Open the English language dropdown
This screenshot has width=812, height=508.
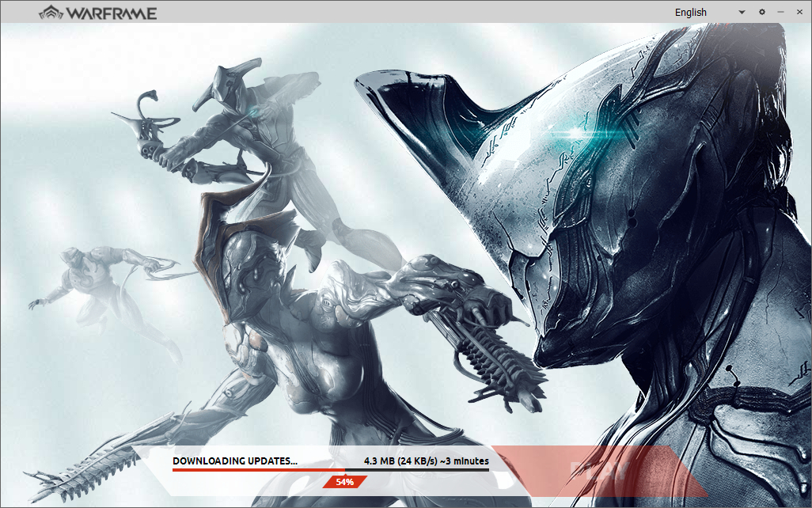click(x=709, y=12)
